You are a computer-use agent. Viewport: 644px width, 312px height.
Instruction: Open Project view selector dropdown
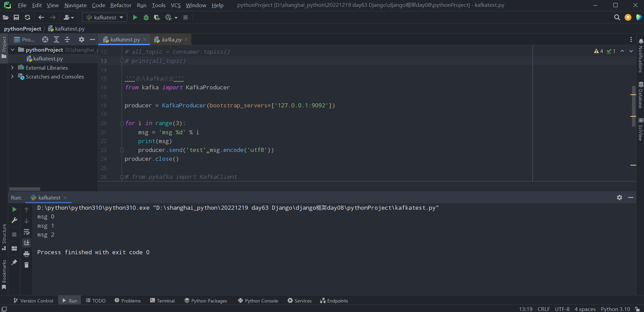click(24, 39)
